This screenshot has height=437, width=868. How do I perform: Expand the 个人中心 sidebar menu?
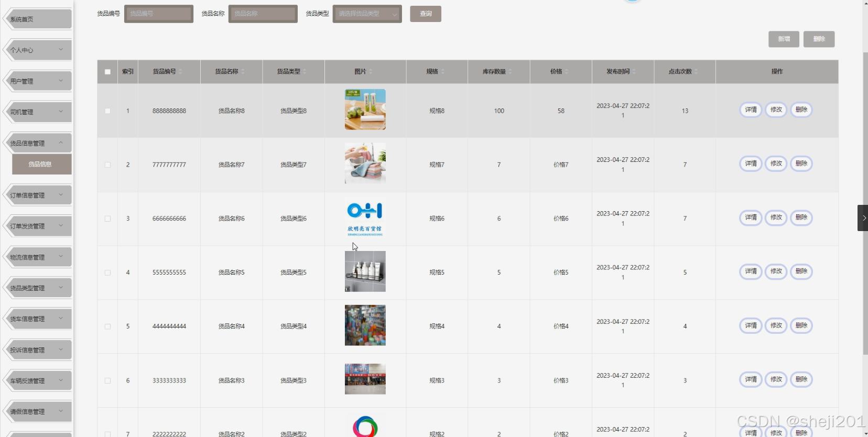[38, 50]
